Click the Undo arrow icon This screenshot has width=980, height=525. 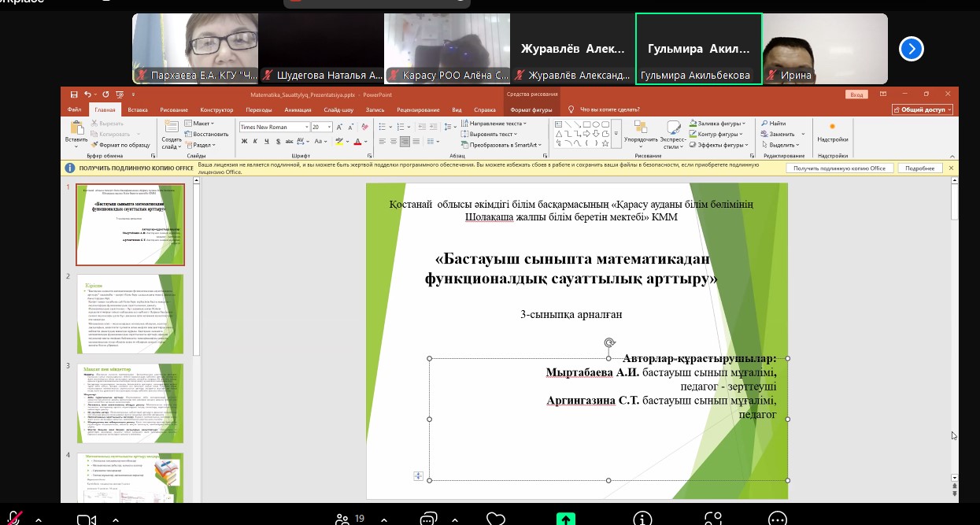coord(87,94)
